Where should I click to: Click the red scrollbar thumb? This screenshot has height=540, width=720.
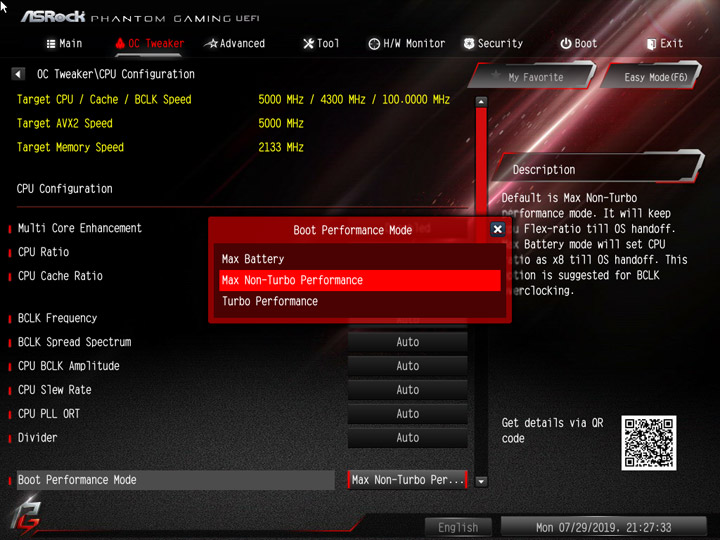click(x=481, y=161)
